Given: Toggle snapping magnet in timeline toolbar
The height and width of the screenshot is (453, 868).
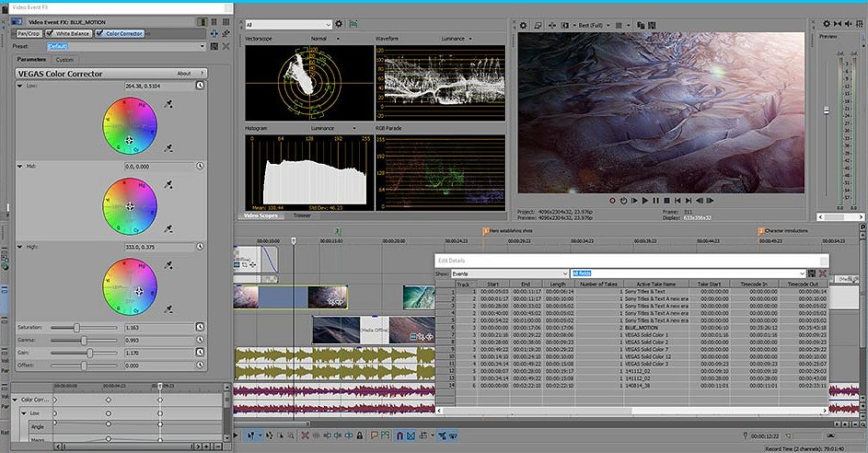Looking at the screenshot, I should click(400, 436).
